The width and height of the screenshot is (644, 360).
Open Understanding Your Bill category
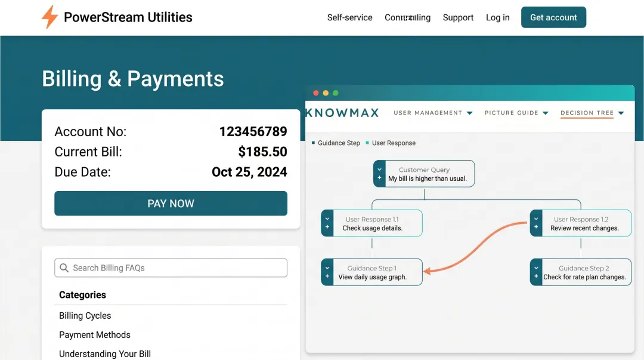[105, 354]
